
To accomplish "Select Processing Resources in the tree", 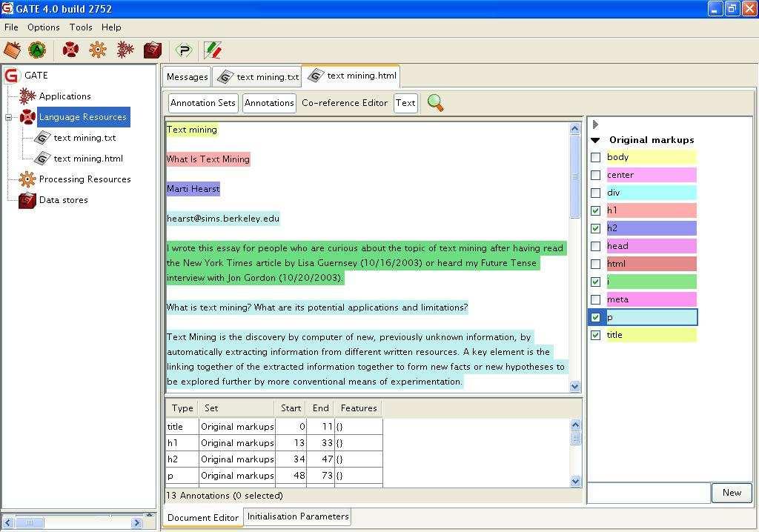I will pos(84,179).
